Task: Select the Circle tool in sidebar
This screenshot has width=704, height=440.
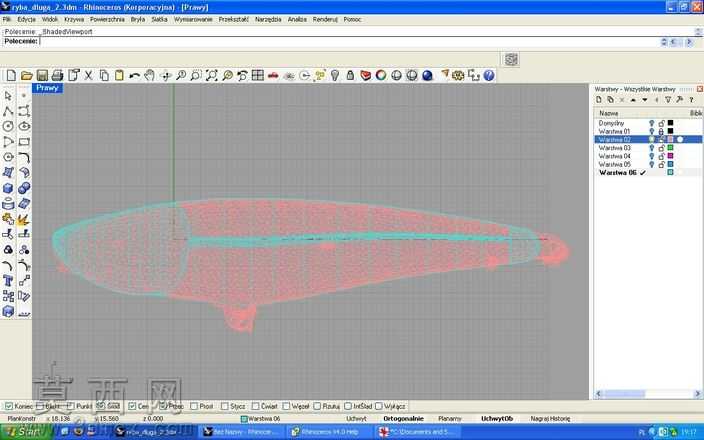Action: 8,126
